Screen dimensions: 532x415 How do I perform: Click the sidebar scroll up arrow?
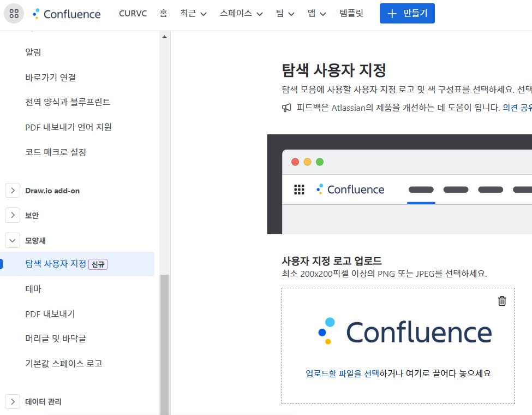[x=165, y=37]
